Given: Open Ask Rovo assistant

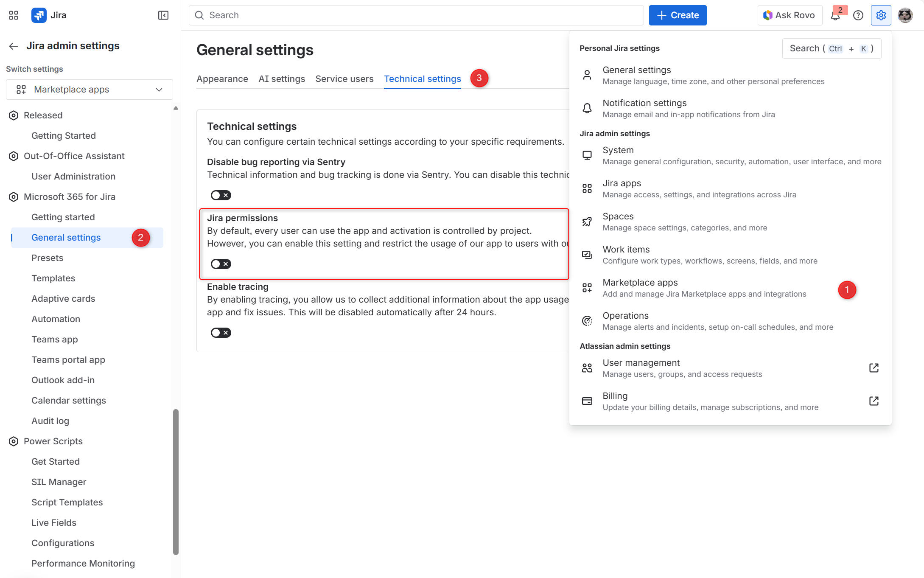Looking at the screenshot, I should (x=790, y=15).
